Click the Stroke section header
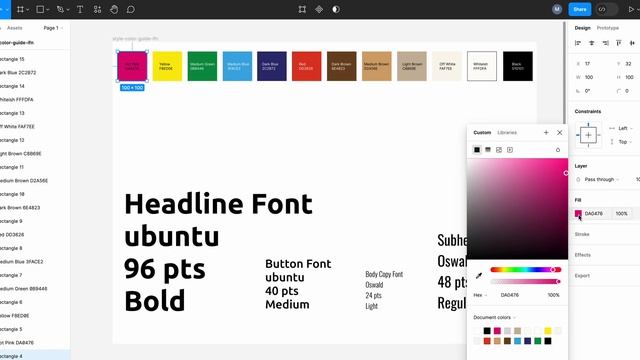 tap(582, 234)
